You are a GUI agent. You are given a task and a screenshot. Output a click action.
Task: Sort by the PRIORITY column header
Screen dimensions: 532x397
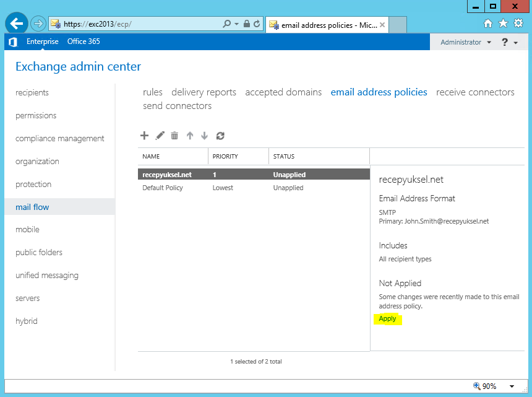(x=239, y=157)
